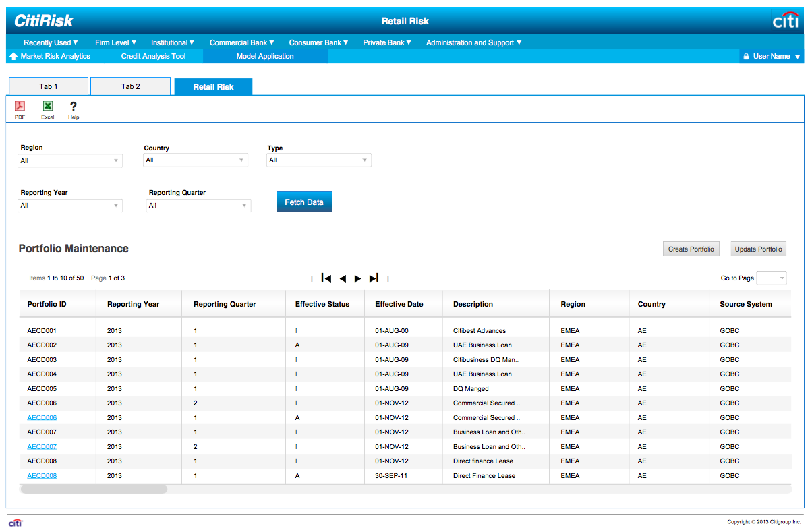The height and width of the screenshot is (532, 812).
Task: Open Help via the question mark icon
Action: 74,106
